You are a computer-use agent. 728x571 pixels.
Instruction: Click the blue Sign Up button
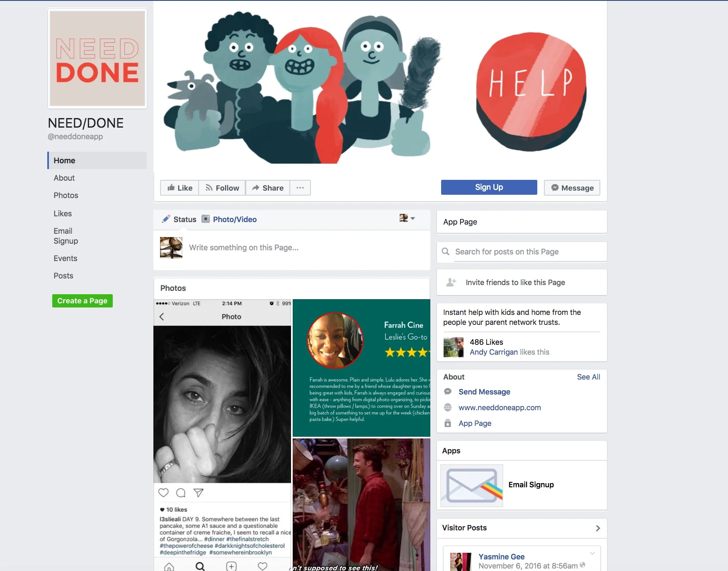[489, 187]
